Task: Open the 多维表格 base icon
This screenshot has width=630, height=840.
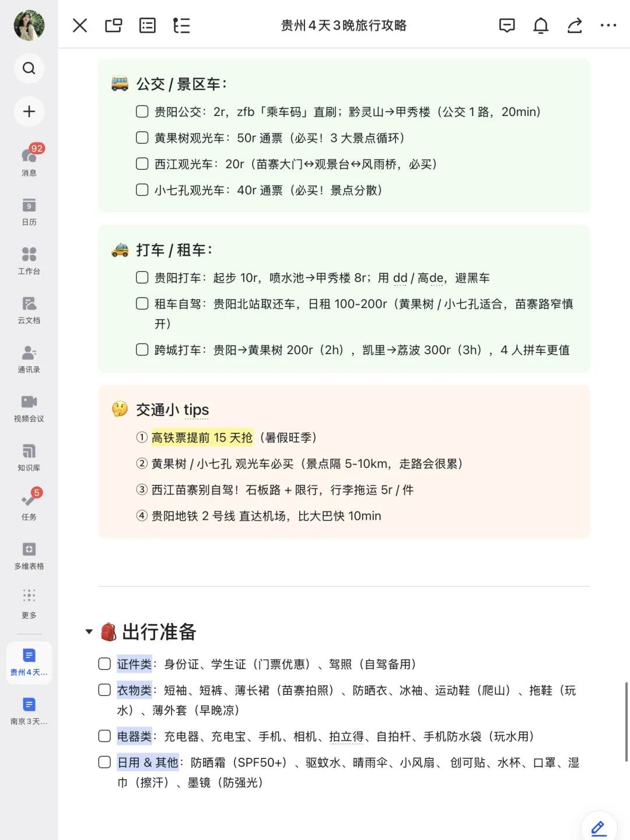Action: (x=29, y=551)
